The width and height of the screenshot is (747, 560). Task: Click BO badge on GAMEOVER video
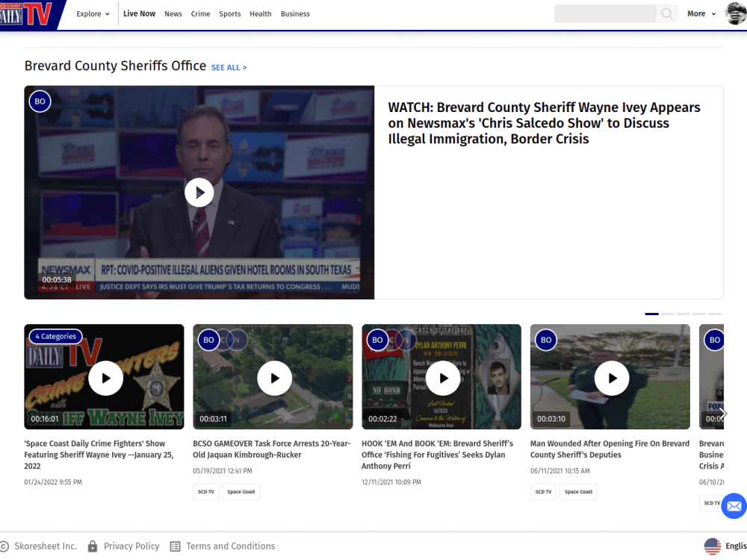click(208, 340)
